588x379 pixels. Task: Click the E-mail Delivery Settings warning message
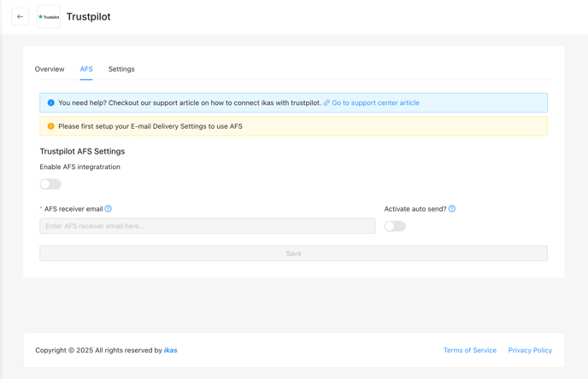[150, 126]
